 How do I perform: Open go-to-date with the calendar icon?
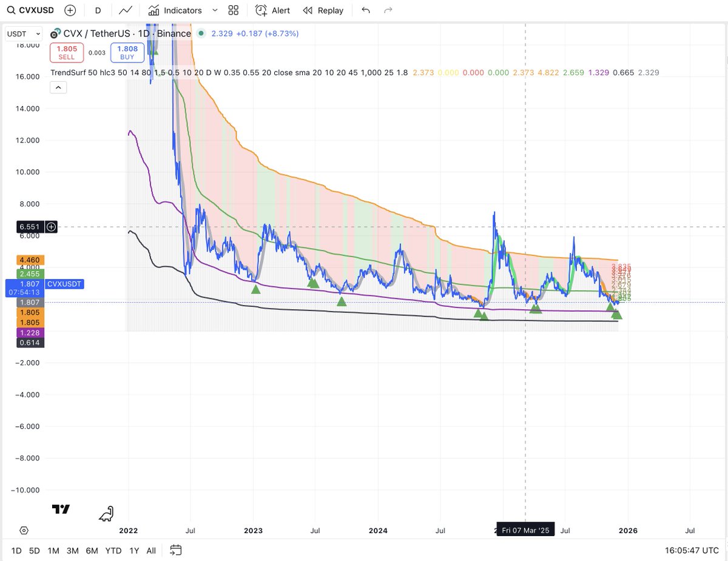point(176,551)
